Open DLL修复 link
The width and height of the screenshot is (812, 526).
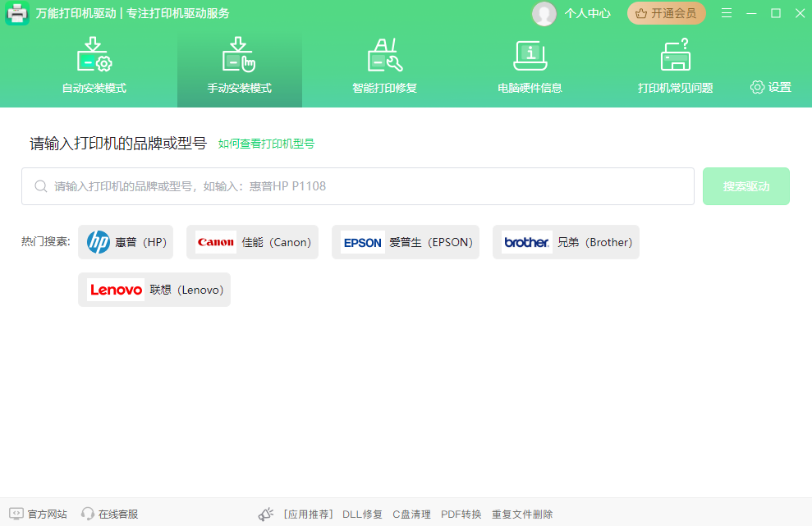pos(363,514)
